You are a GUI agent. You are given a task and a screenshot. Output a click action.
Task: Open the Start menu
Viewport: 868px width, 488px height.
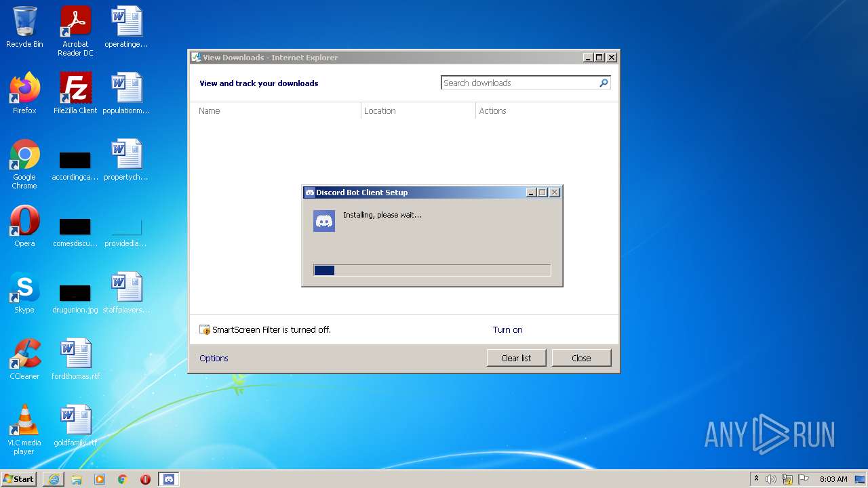18,479
